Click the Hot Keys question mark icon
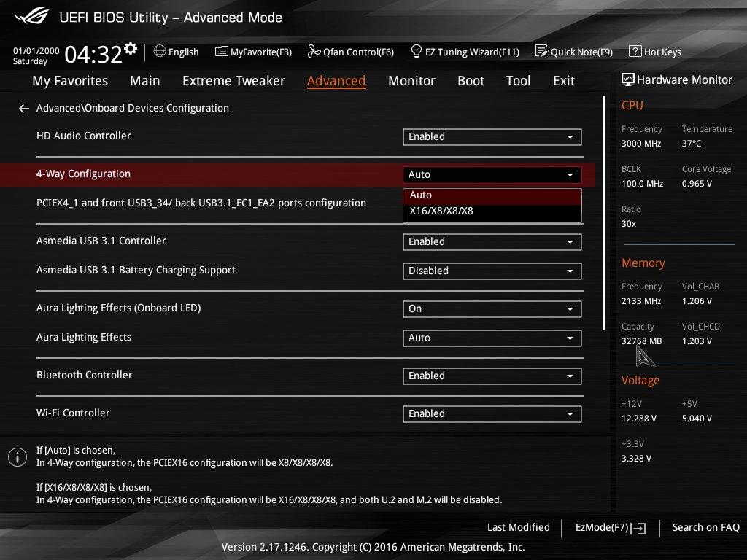Image resolution: width=747 pixels, height=560 pixels. pos(635,51)
